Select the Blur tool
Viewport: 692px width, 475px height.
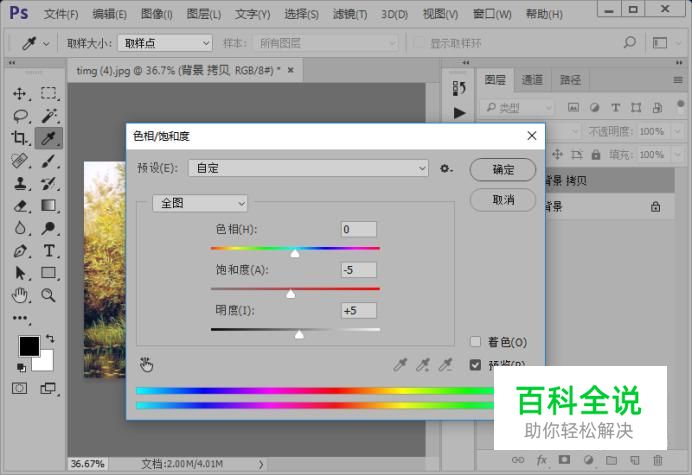19,228
